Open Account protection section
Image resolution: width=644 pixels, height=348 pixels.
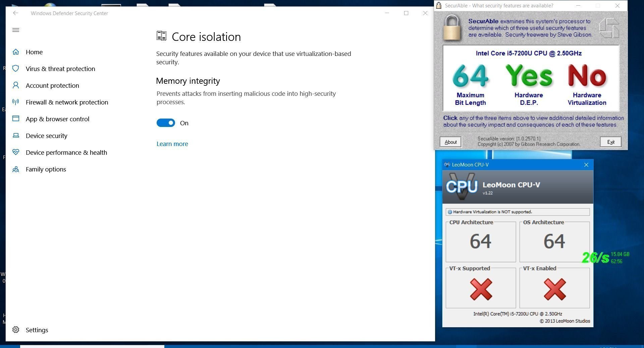click(52, 85)
